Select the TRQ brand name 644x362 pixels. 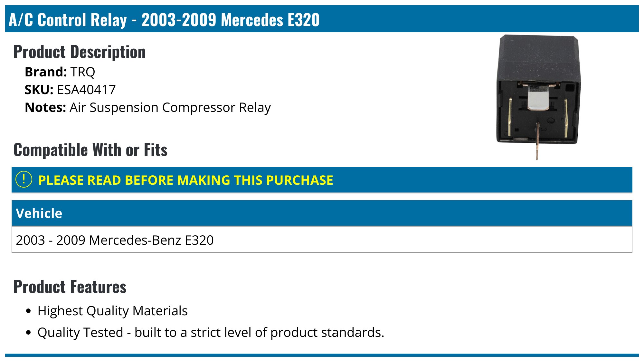[x=83, y=72]
